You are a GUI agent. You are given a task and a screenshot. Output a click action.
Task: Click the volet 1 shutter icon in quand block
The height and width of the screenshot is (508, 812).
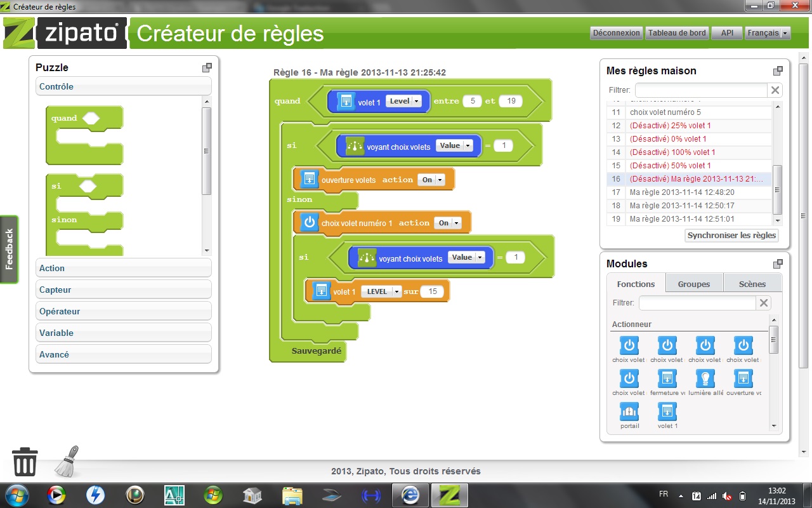tap(346, 102)
